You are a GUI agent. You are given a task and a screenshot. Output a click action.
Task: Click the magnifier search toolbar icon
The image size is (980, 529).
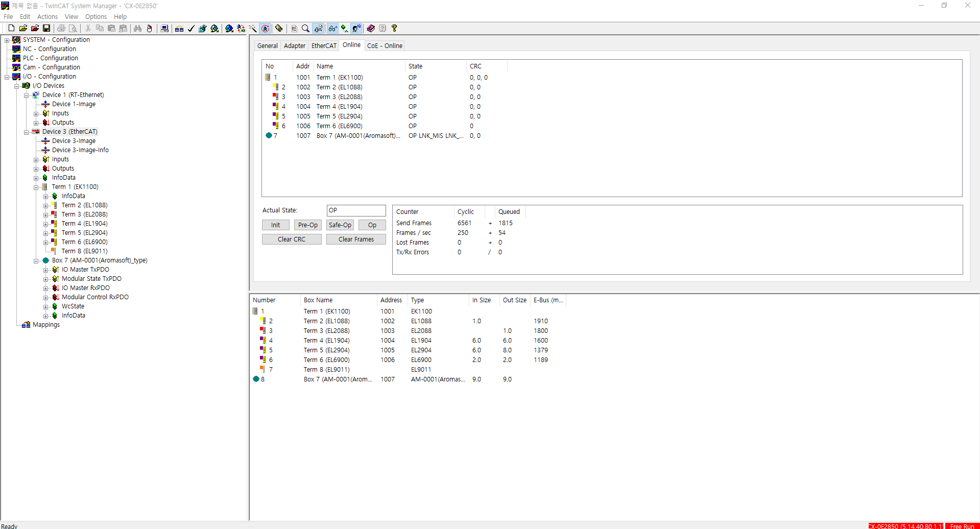tap(305, 29)
